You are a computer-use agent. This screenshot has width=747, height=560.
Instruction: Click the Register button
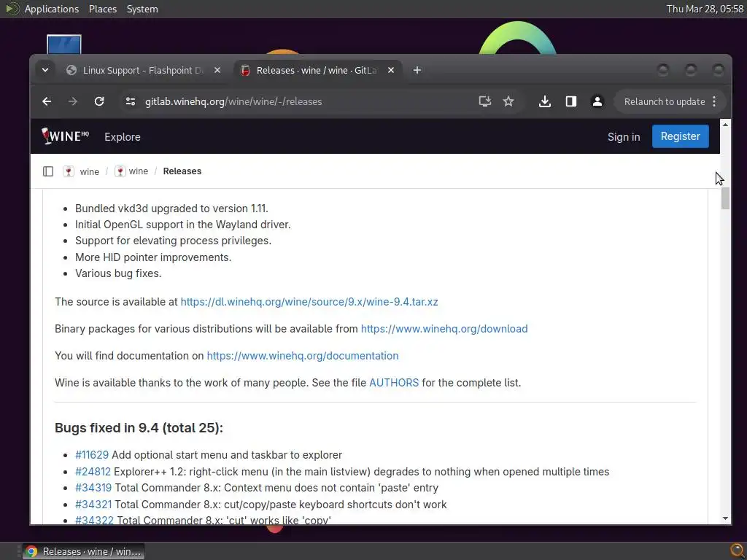click(681, 136)
